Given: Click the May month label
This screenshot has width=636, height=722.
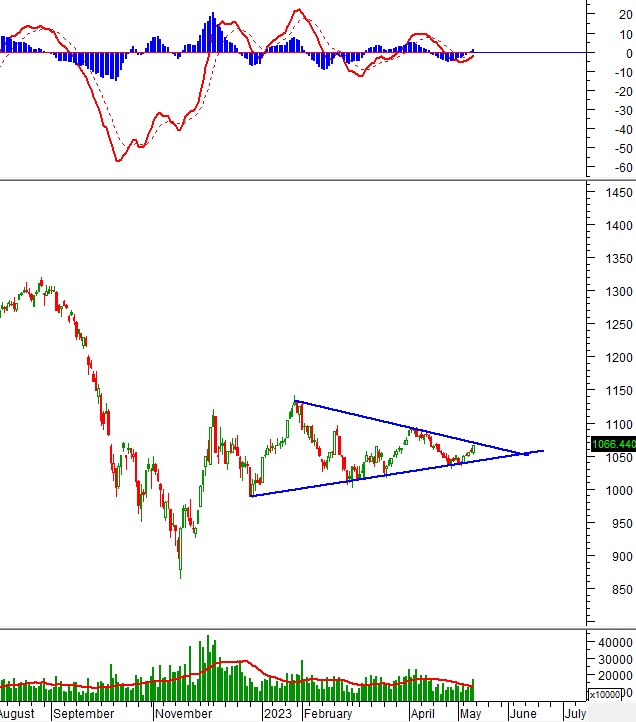Looking at the screenshot, I should tap(471, 713).
